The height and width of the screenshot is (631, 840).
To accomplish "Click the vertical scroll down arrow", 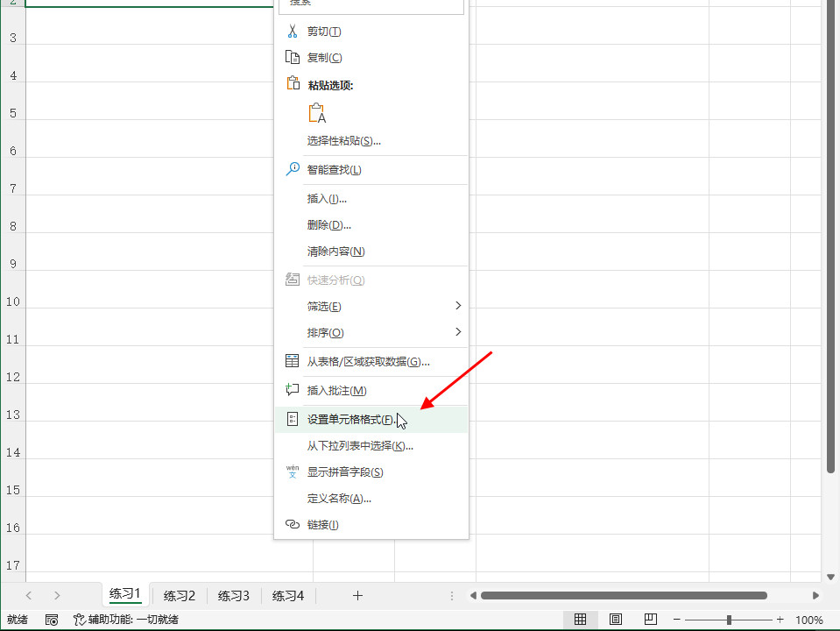I will [830, 577].
